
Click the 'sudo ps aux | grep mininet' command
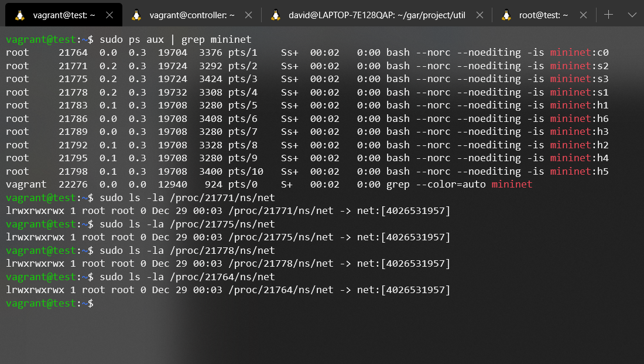(176, 39)
